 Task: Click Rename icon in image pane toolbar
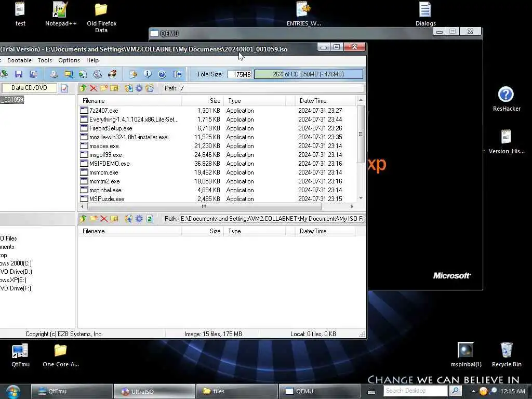[x=114, y=88]
